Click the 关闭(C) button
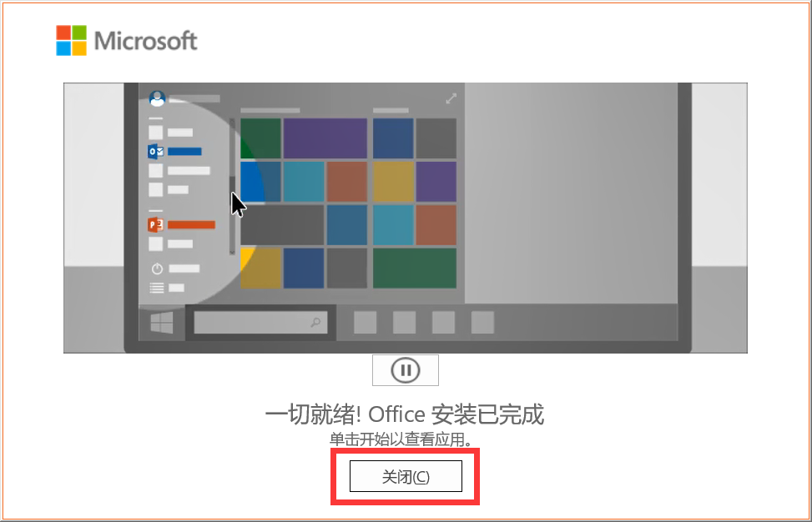 tap(406, 476)
